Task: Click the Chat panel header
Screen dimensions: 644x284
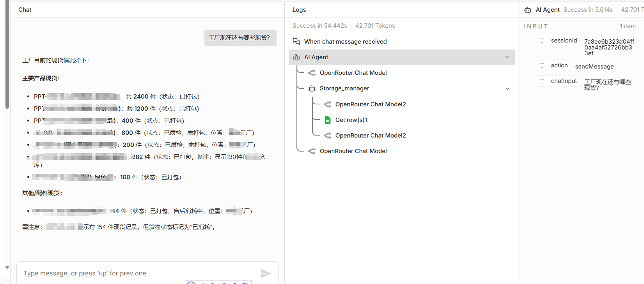Action: tap(25, 10)
